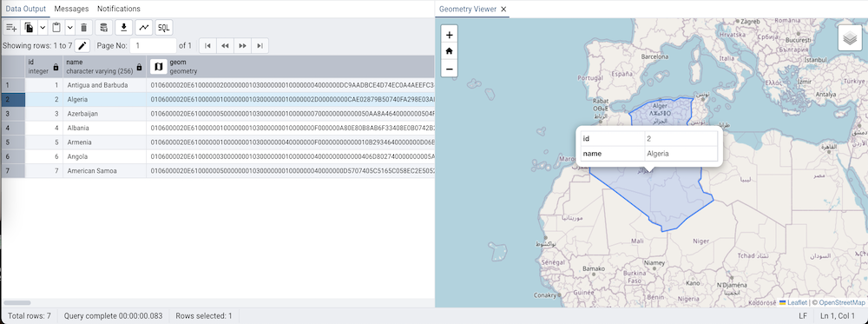868x324 pixels.
Task: Expand the paste options dropdown arrow
Action: pos(69,28)
